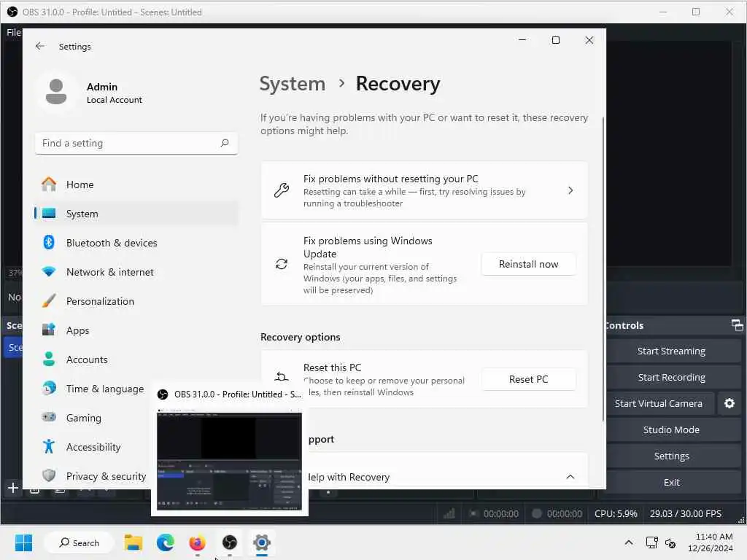Click the OBS network signal status icon

(449, 513)
